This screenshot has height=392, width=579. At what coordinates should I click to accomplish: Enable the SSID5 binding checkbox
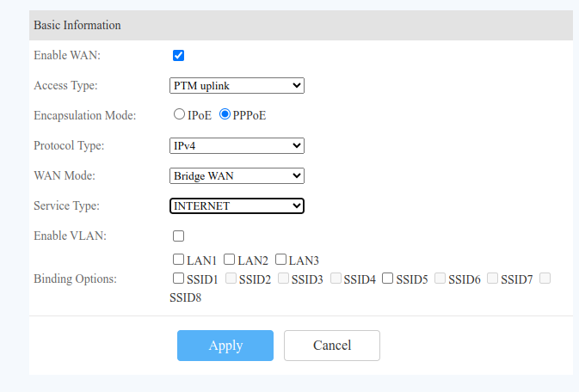[x=388, y=279]
